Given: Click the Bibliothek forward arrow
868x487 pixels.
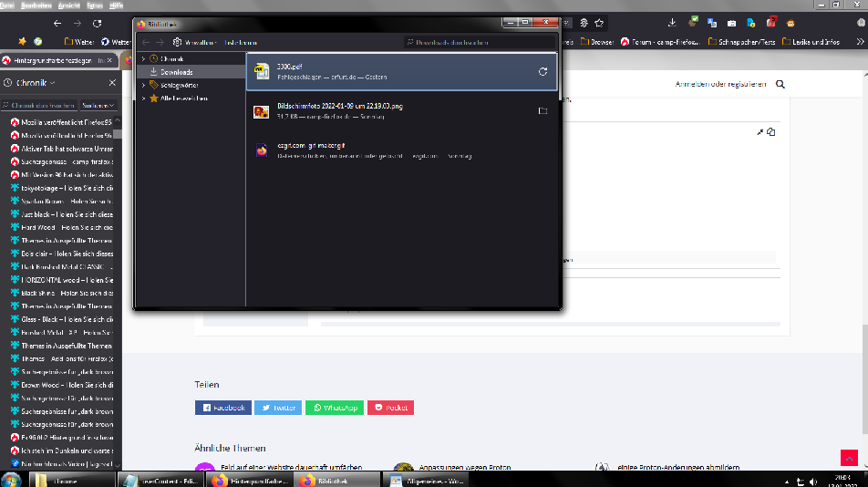Looking at the screenshot, I should click(x=160, y=43).
